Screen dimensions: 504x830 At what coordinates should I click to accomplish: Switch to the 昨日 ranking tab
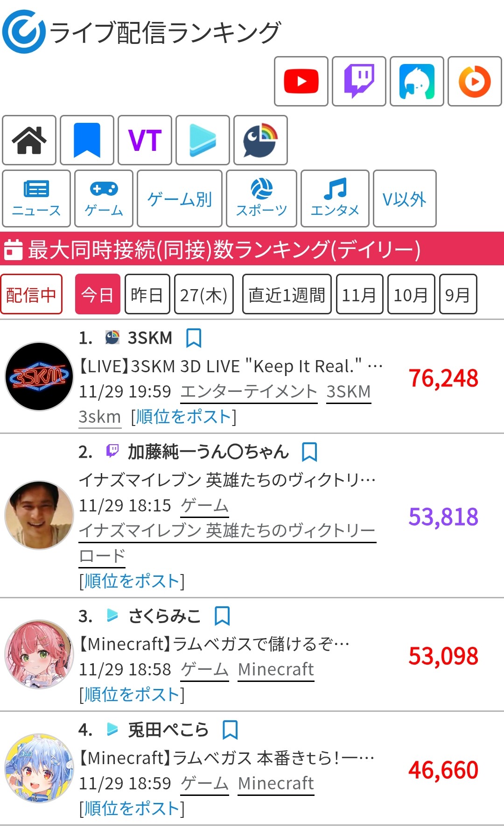[x=147, y=294]
